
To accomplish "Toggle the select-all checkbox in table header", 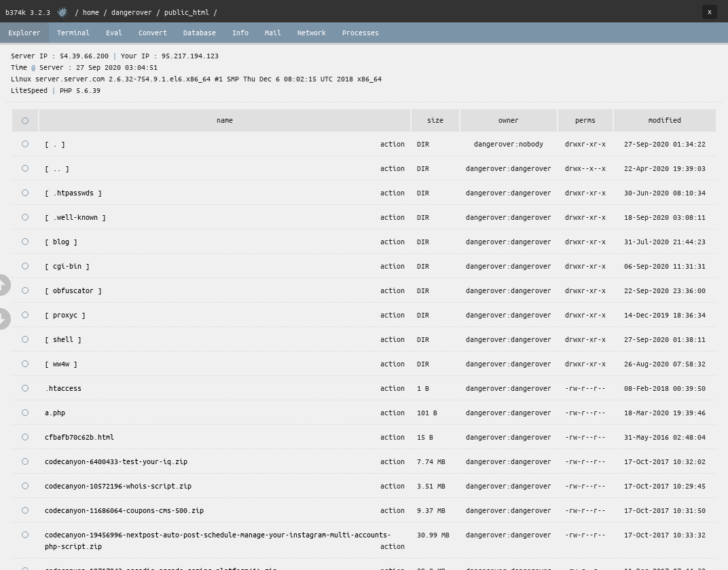I will pyautogui.click(x=25, y=121).
